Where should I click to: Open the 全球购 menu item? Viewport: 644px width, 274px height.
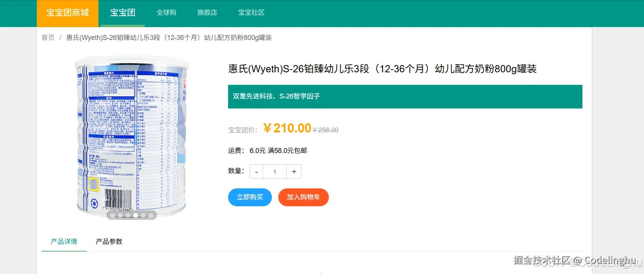(166, 13)
